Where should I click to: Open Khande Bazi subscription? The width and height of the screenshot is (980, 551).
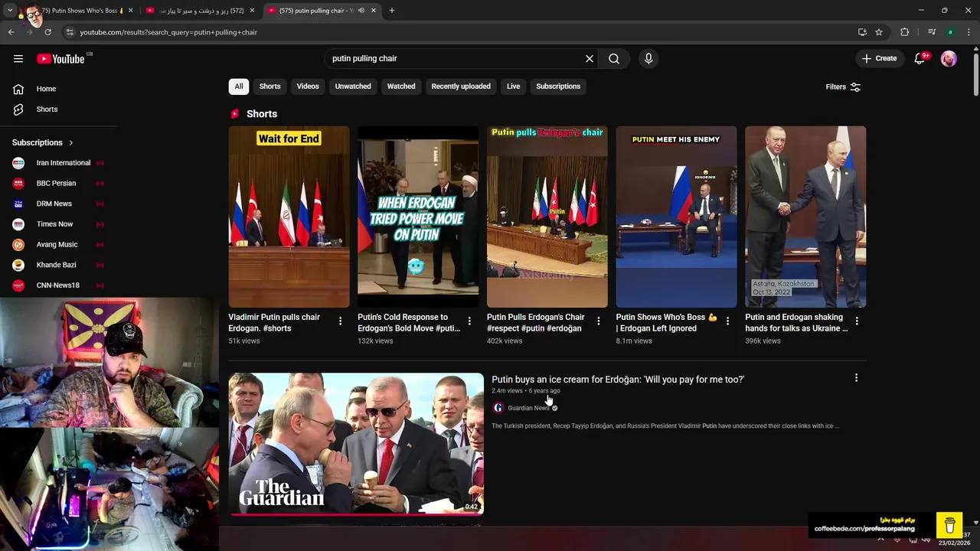pyautogui.click(x=58, y=265)
